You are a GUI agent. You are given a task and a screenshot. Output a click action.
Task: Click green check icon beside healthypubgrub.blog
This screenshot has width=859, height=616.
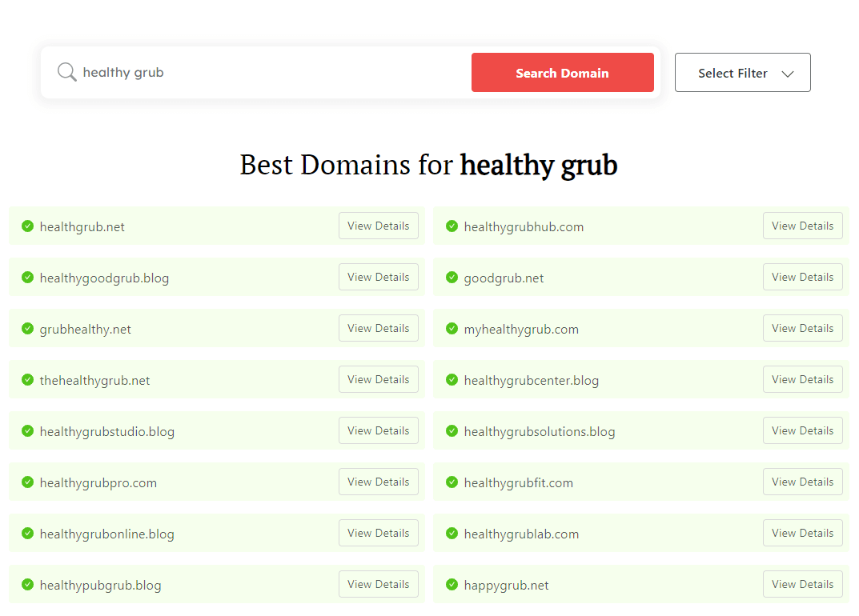(x=27, y=584)
